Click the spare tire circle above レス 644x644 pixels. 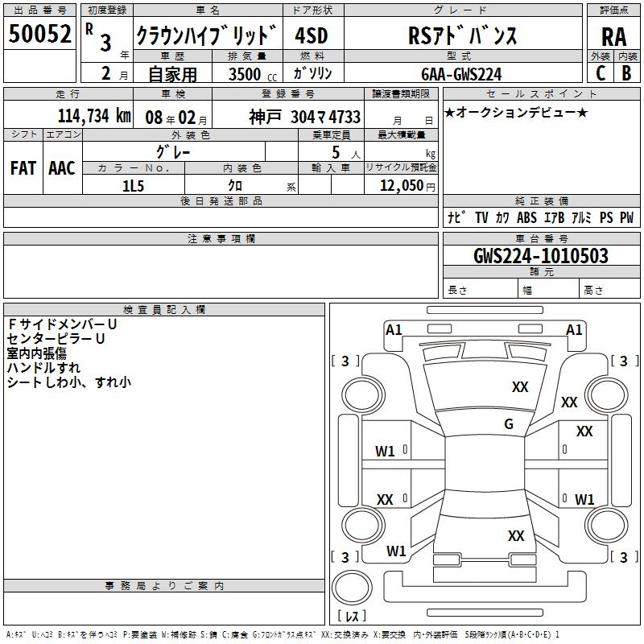point(352,587)
